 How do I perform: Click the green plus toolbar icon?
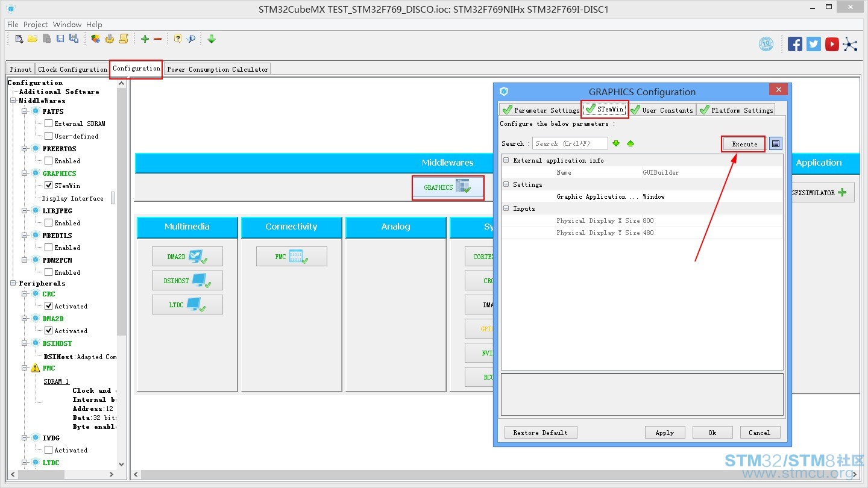pyautogui.click(x=145, y=39)
